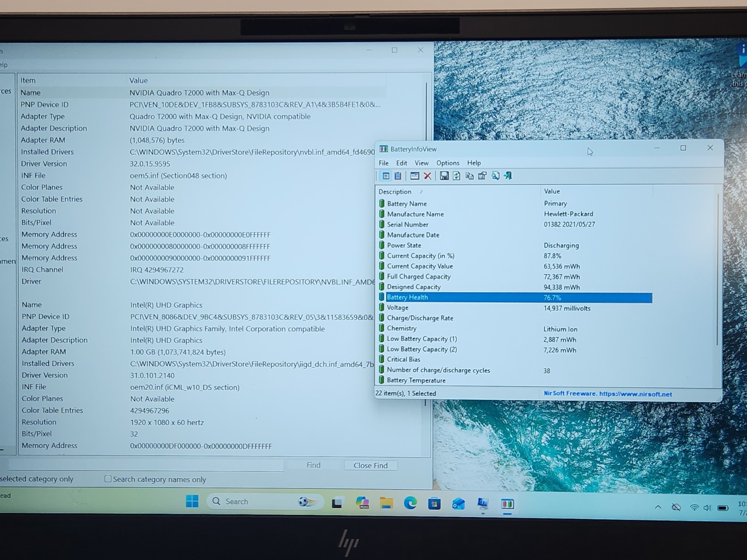
Task: Click Driver Version 32.0.15.9595 value
Action: pos(150,164)
